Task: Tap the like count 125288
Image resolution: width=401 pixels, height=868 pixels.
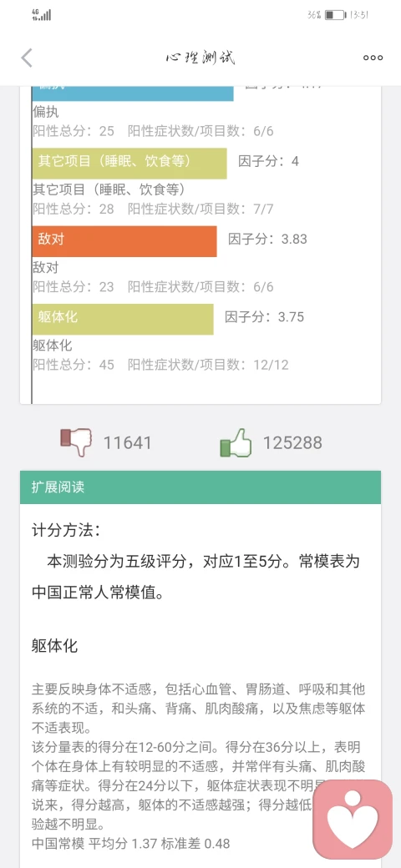Action: point(292,443)
